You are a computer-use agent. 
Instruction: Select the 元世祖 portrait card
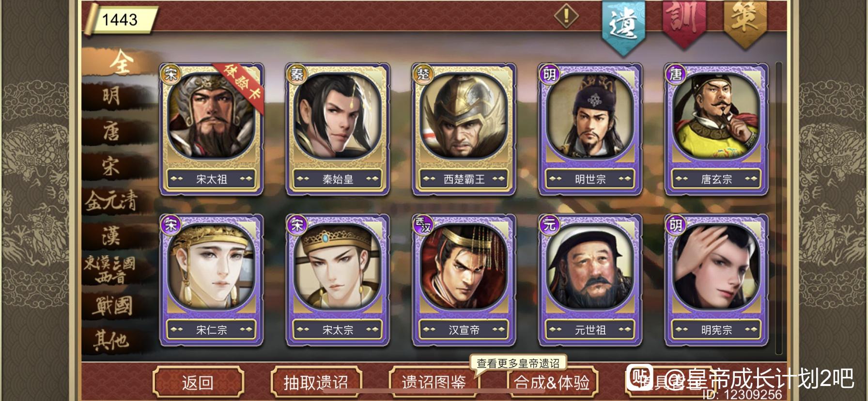590,280
